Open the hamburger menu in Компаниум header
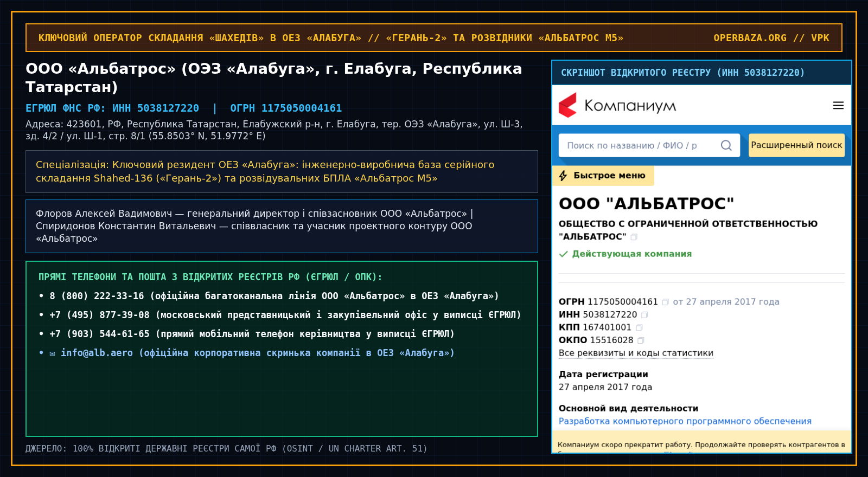 838,106
